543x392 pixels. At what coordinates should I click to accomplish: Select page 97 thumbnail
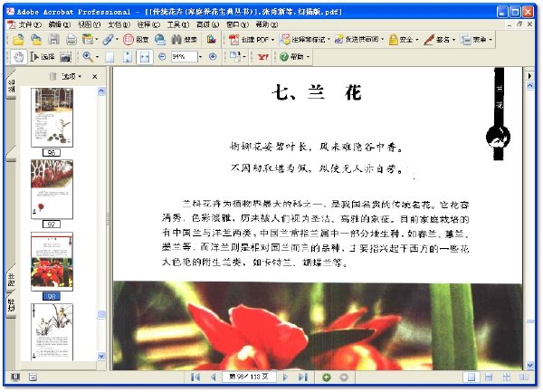pos(52,189)
